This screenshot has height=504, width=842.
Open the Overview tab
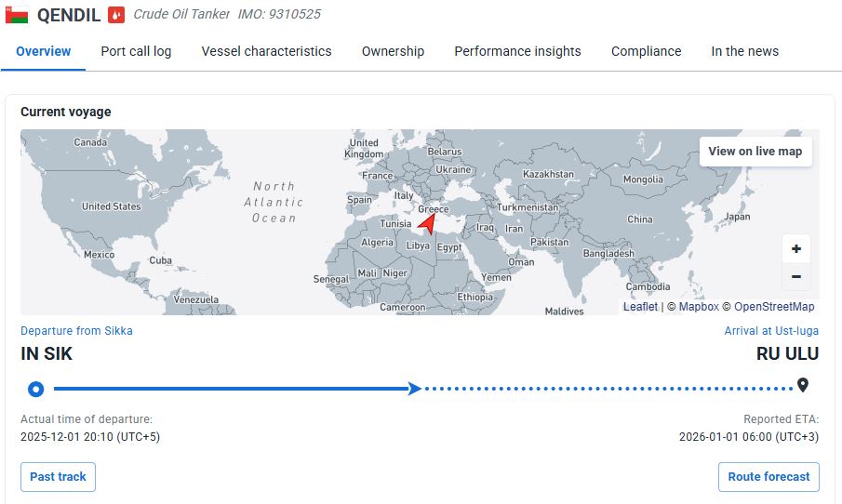[x=44, y=51]
